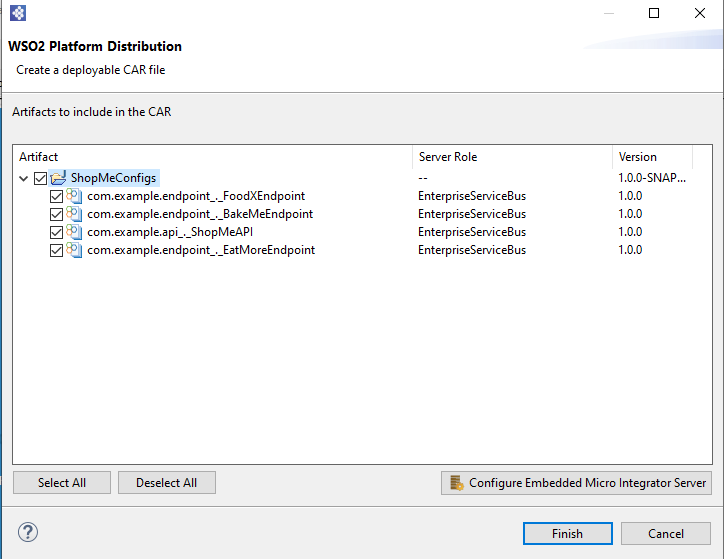This screenshot has height=559, width=724.
Task: Deselect the EatMoreEndpoint artifact checkbox
Action: point(56,250)
